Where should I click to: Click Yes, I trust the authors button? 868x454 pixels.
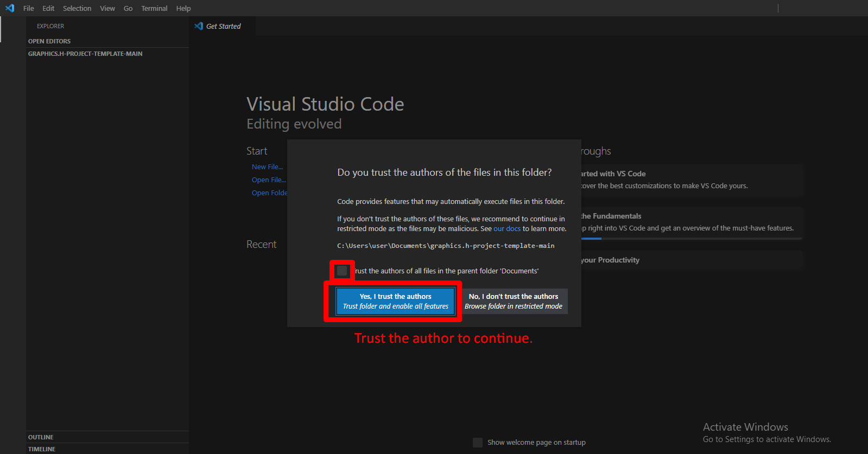click(396, 301)
